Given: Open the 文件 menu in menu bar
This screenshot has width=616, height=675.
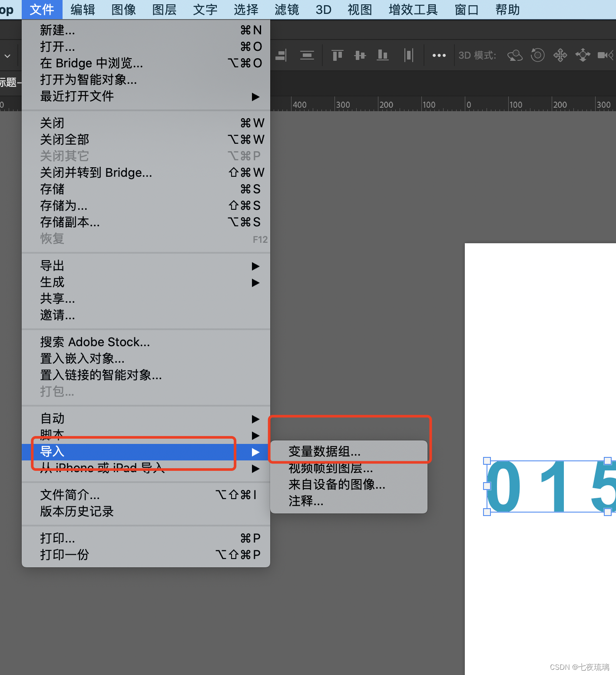Looking at the screenshot, I should click(x=42, y=10).
